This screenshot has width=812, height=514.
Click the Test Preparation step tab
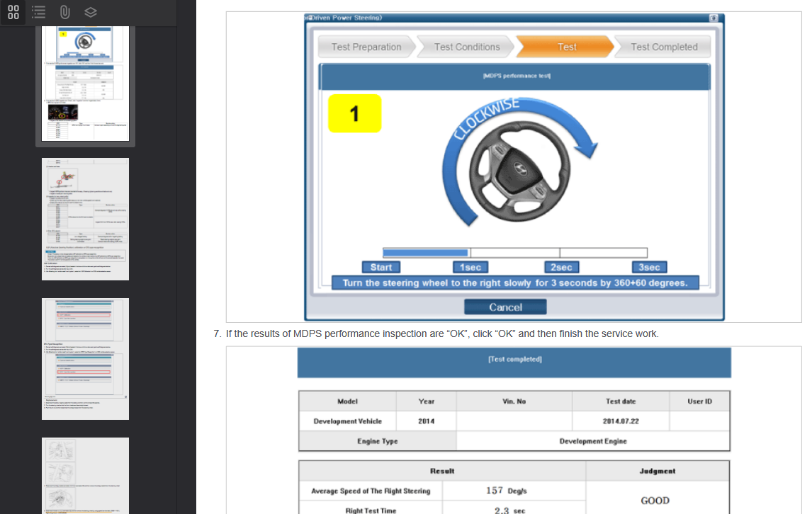pos(366,47)
